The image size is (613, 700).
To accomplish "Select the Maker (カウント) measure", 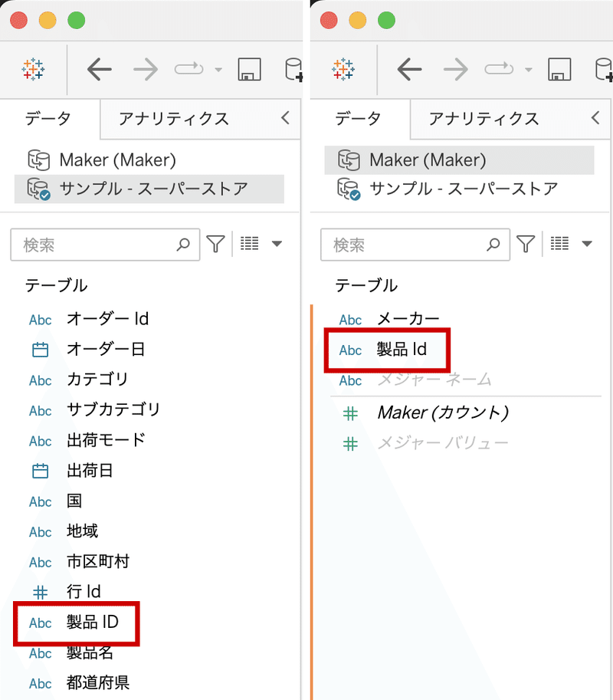I will 443,413.
